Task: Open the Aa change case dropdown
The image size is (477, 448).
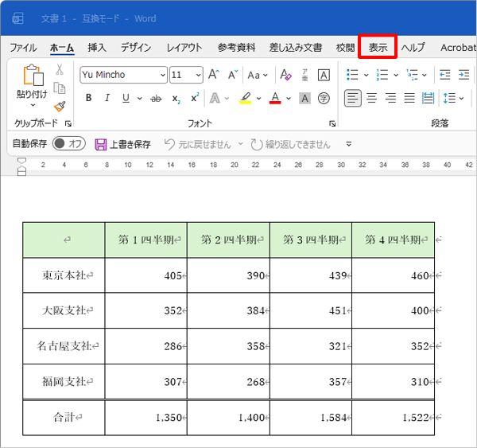Action: point(258,75)
